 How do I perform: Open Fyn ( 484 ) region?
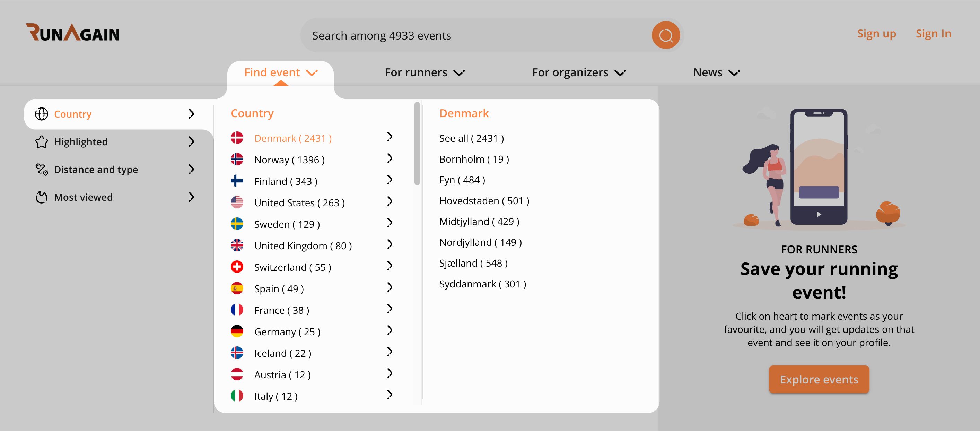(462, 180)
